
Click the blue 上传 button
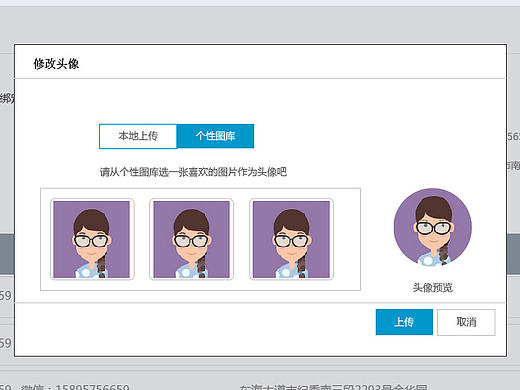point(404,322)
